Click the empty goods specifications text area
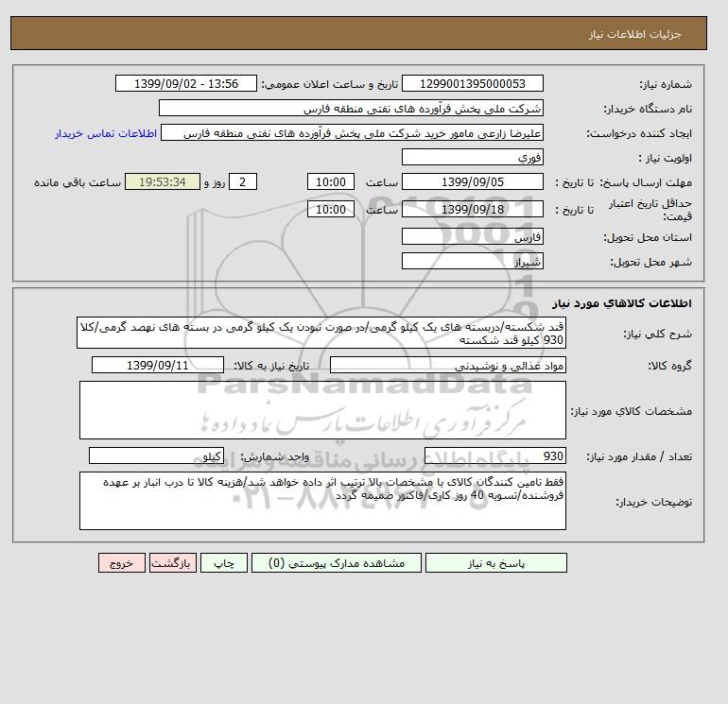728x704 pixels. pos(322,410)
